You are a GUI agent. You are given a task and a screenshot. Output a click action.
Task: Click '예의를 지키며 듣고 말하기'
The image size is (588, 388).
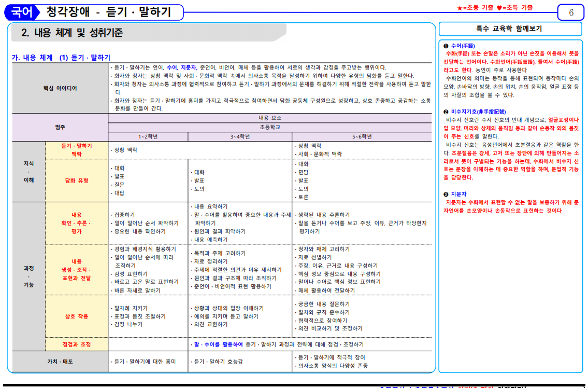point(226,316)
